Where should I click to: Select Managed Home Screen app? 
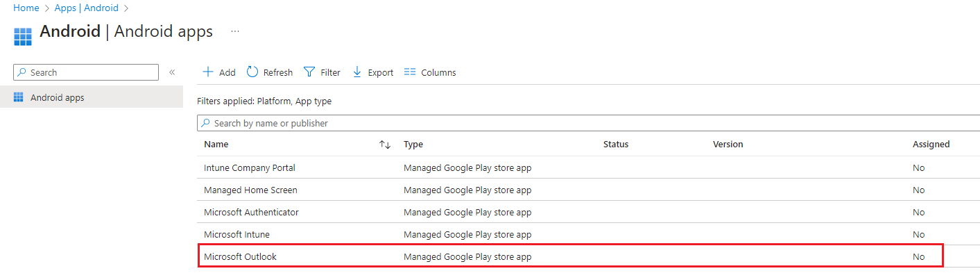pyautogui.click(x=250, y=190)
